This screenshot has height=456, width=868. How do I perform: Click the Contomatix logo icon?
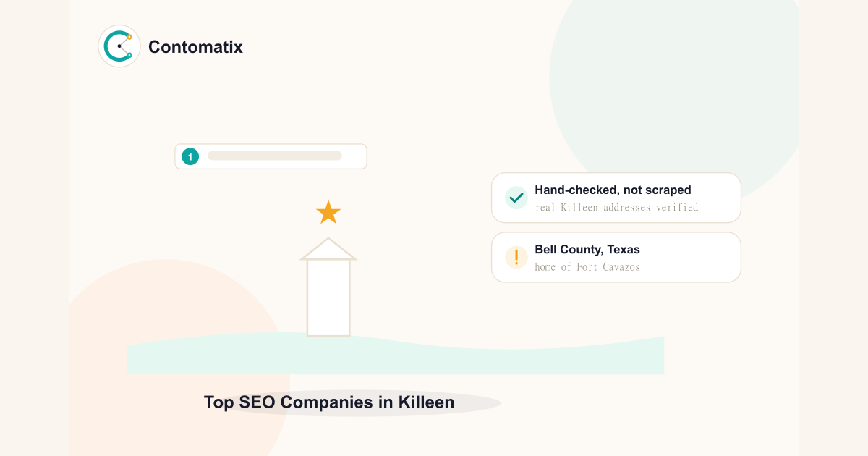[119, 46]
